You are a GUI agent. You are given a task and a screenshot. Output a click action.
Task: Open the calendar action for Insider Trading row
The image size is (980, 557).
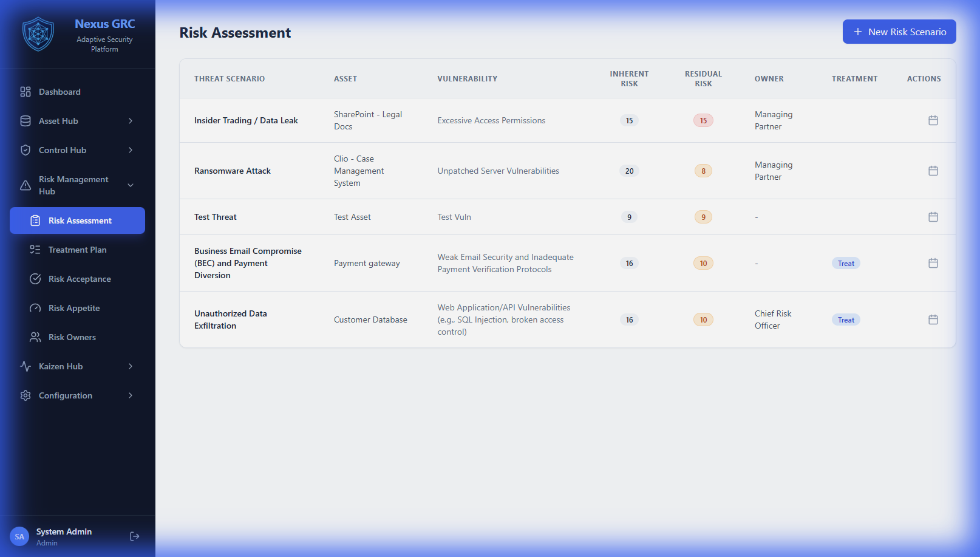click(933, 120)
